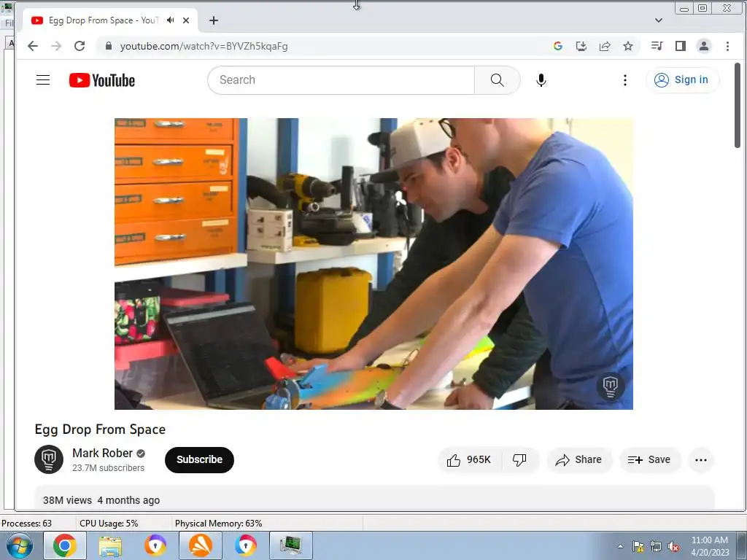The height and width of the screenshot is (560, 747).
Task: Subscribe to the Mark Rober channel
Action: point(199,459)
